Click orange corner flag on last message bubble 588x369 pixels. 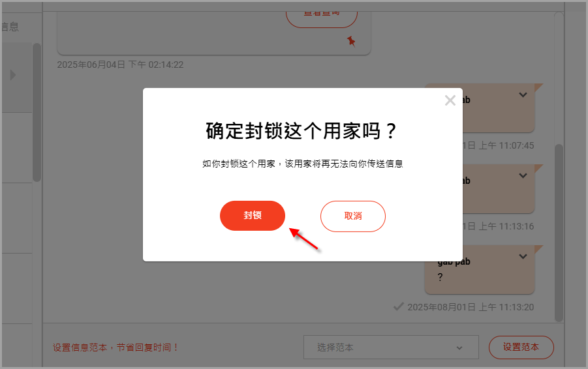point(539,249)
